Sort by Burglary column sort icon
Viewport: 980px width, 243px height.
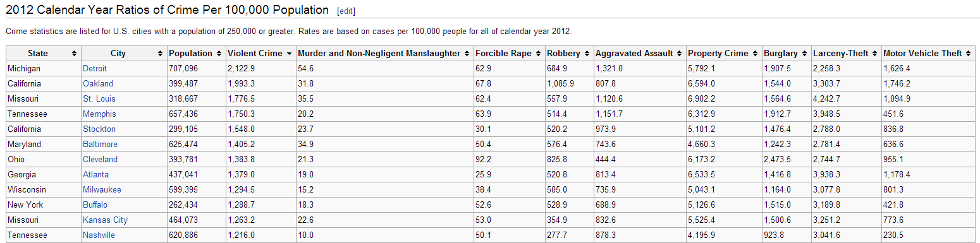coord(804,54)
